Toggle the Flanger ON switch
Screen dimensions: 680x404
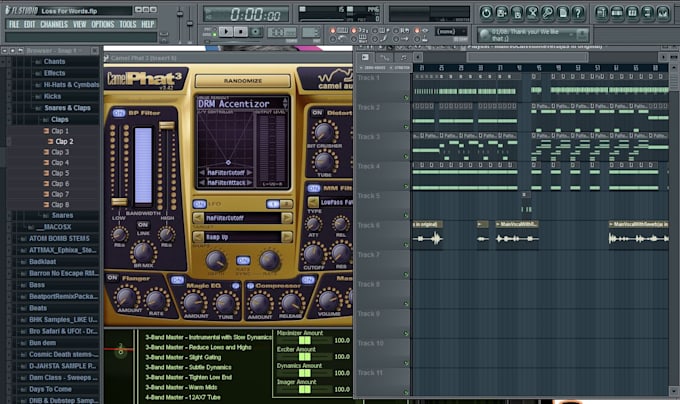(x=112, y=277)
